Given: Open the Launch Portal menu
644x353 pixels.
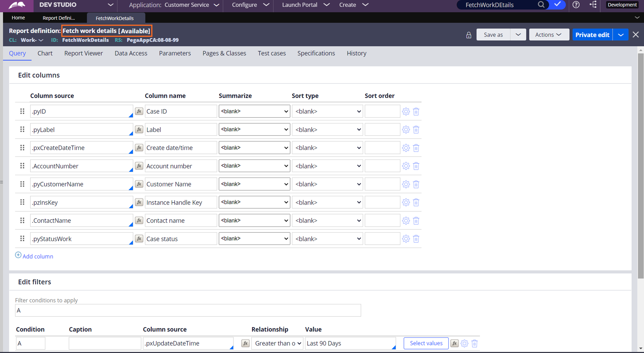Looking at the screenshot, I should (x=306, y=5).
